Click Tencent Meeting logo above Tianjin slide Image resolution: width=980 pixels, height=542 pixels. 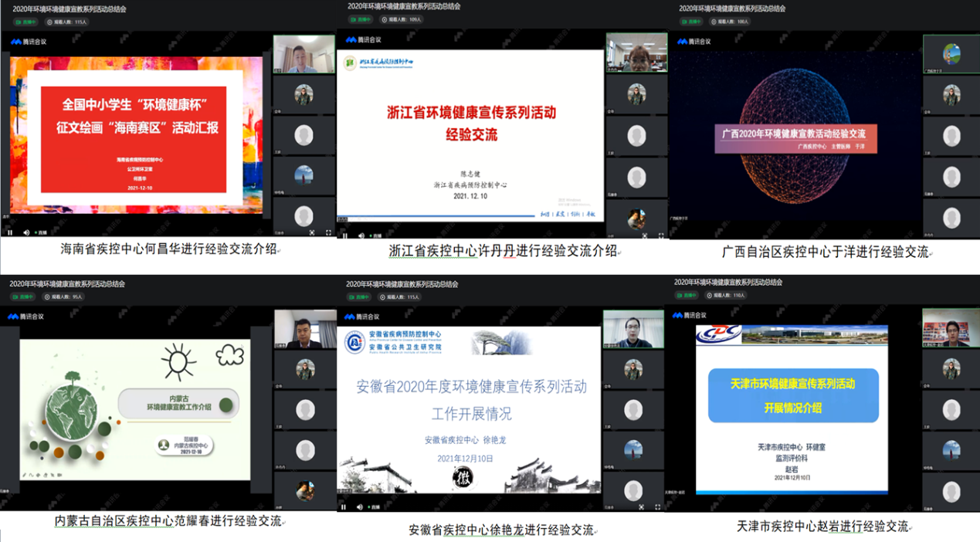click(x=690, y=315)
